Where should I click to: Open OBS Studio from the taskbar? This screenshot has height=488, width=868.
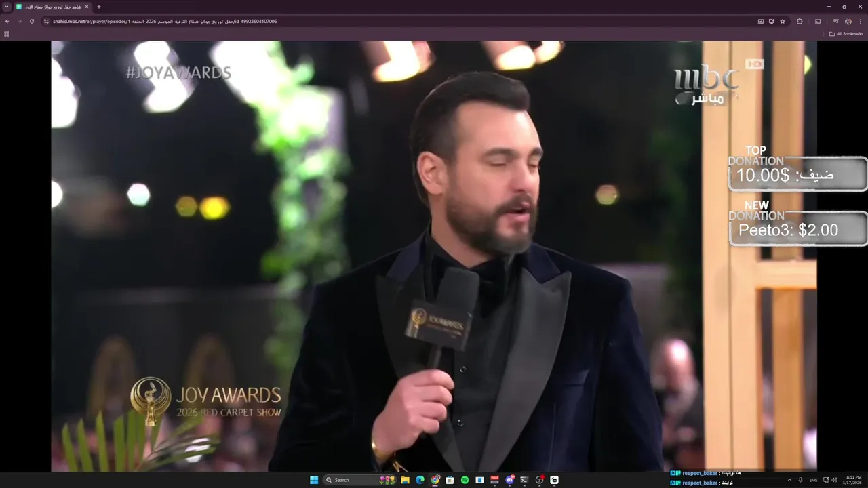[x=539, y=480]
